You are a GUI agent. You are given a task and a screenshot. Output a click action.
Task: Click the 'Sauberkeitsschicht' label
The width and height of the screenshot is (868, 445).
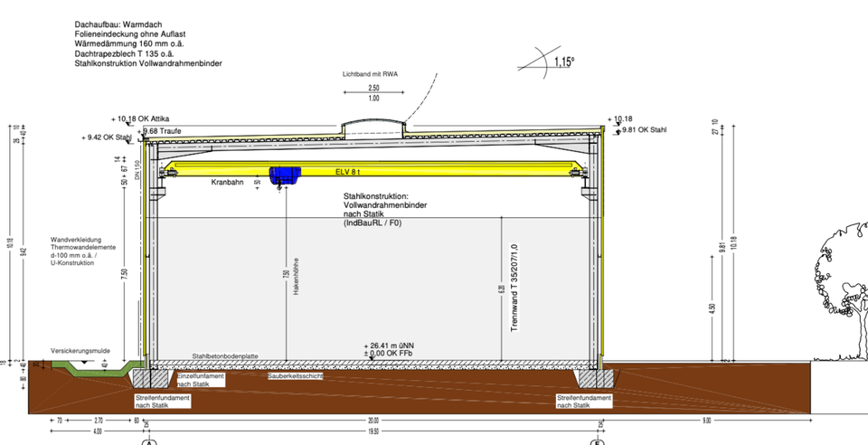click(x=297, y=375)
